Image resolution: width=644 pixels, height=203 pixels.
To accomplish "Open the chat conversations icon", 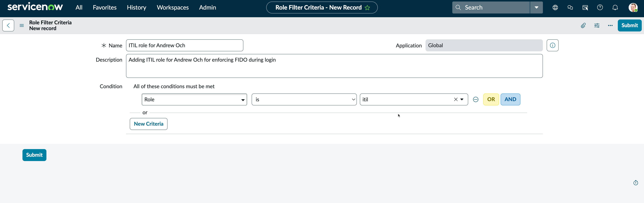I will click(x=570, y=7).
